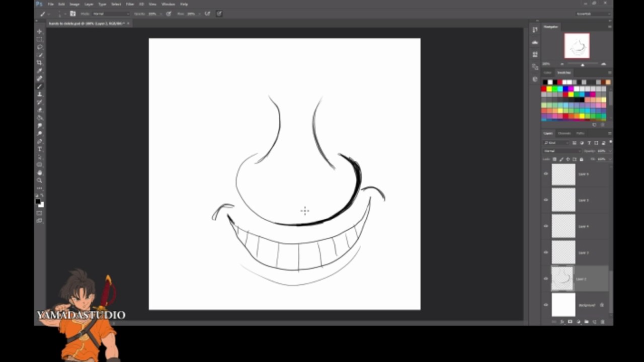
Task: Hide Layer 2 in the Layers panel
Action: [x=546, y=279]
